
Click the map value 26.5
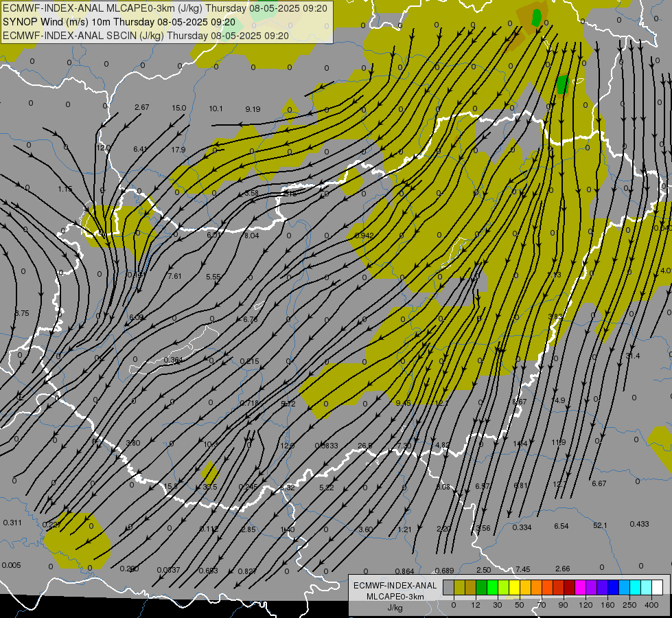(x=365, y=446)
